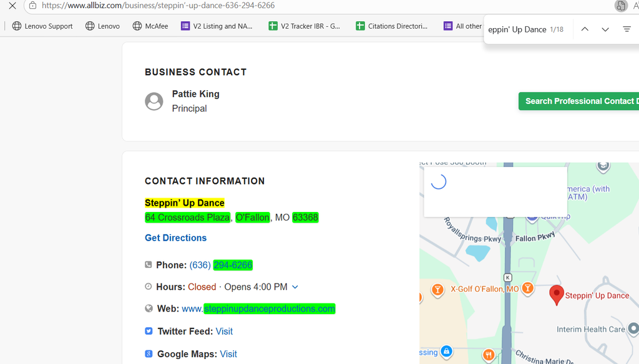Click the address bar URL
Image resolution: width=639 pixels, height=364 pixels.
[x=158, y=5]
